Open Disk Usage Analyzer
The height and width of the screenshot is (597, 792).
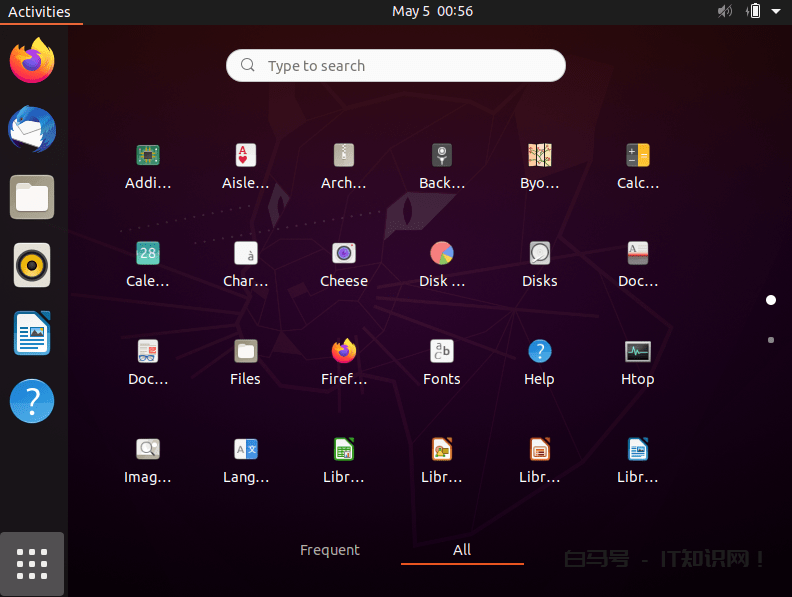pos(441,254)
